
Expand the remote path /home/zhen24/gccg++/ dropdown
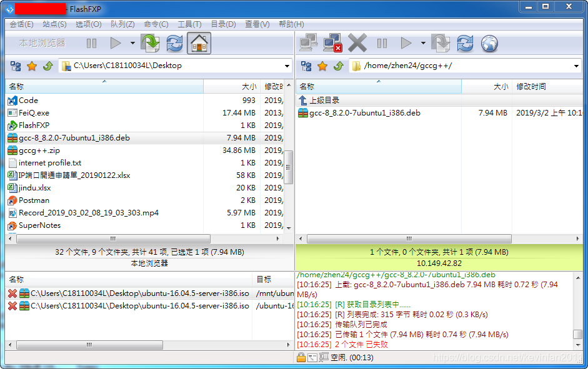576,66
